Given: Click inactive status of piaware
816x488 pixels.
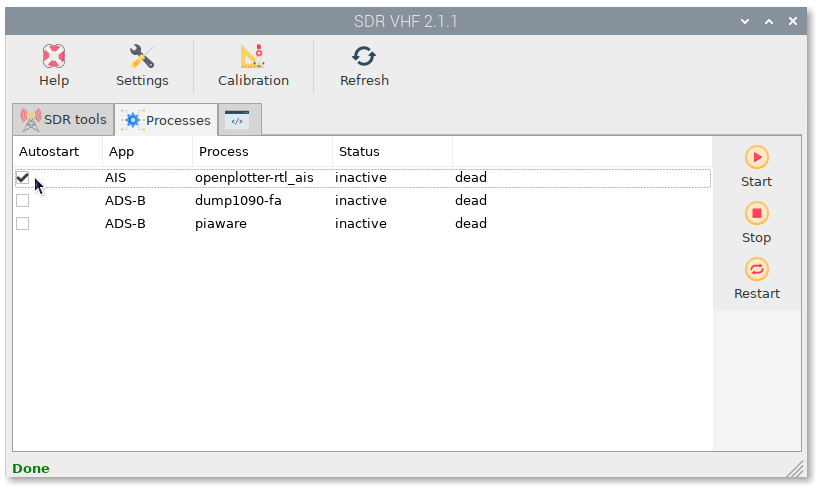Looking at the screenshot, I should (361, 223).
